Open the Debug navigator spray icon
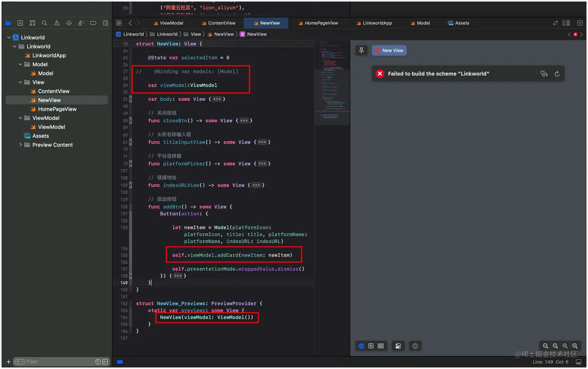 click(x=81, y=23)
